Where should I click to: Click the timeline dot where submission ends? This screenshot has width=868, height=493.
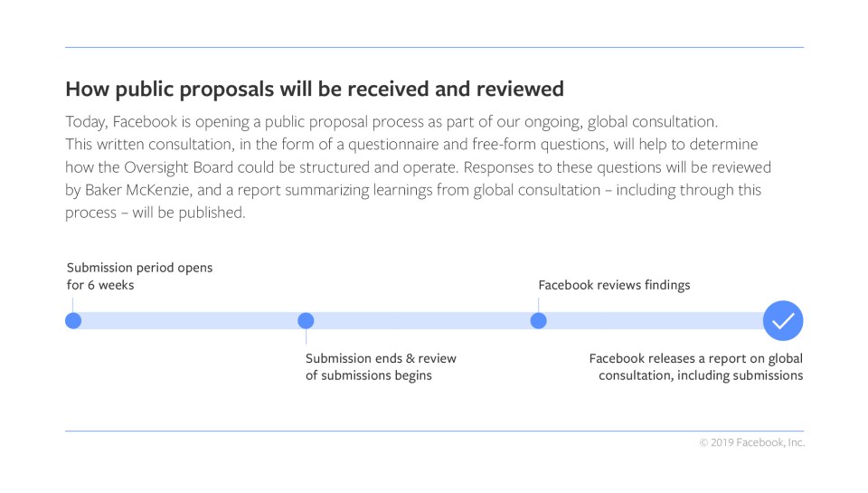(x=306, y=320)
